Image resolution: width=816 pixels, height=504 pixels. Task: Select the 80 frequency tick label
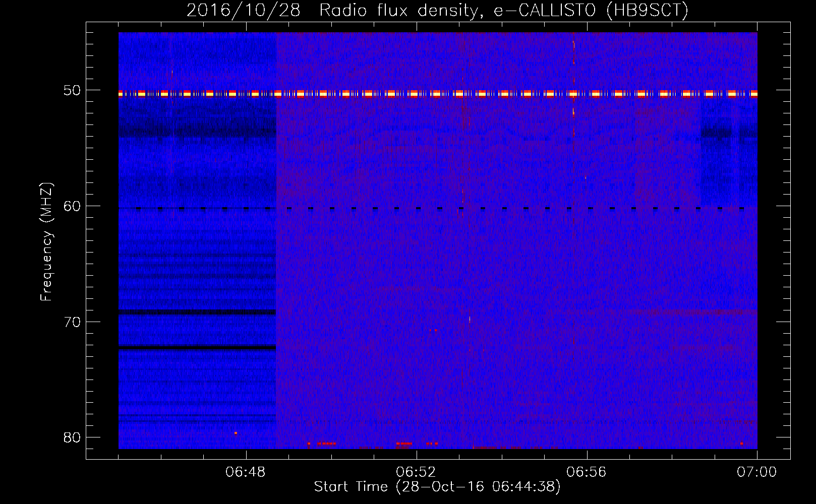click(x=72, y=437)
